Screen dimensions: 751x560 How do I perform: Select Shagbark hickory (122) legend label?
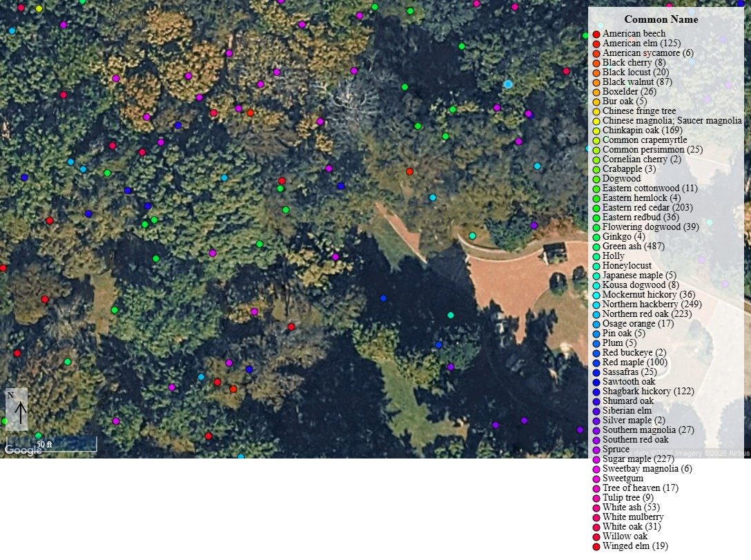coord(648,391)
